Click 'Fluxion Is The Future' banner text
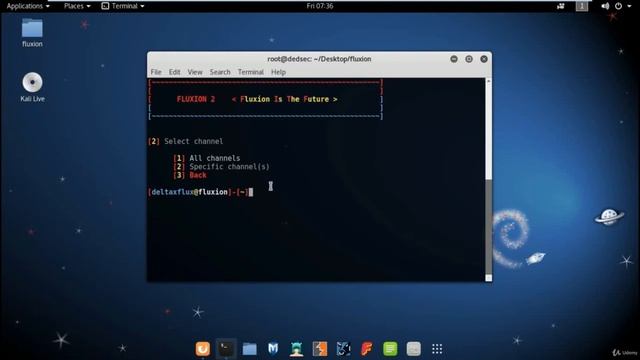This screenshot has height=360, width=640. pos(284,99)
